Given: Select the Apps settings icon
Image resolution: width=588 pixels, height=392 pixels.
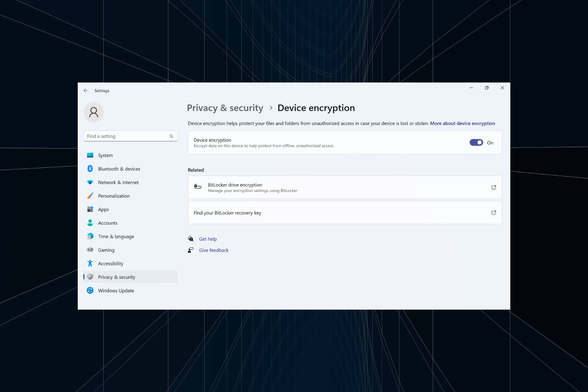Looking at the screenshot, I should (90, 209).
